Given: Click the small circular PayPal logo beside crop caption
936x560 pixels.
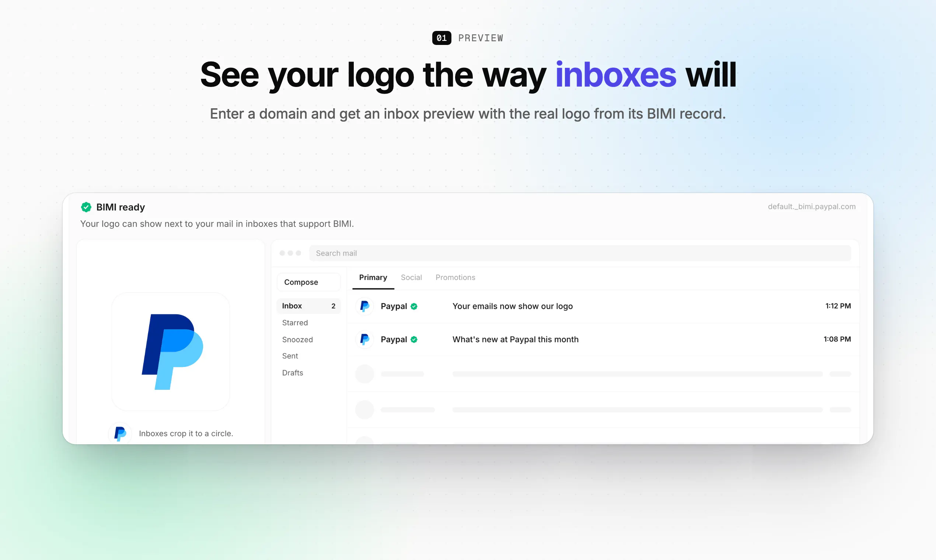Looking at the screenshot, I should 120,434.
